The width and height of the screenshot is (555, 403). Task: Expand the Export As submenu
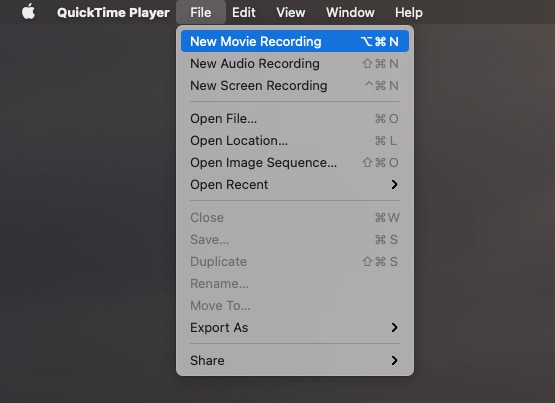coord(295,327)
